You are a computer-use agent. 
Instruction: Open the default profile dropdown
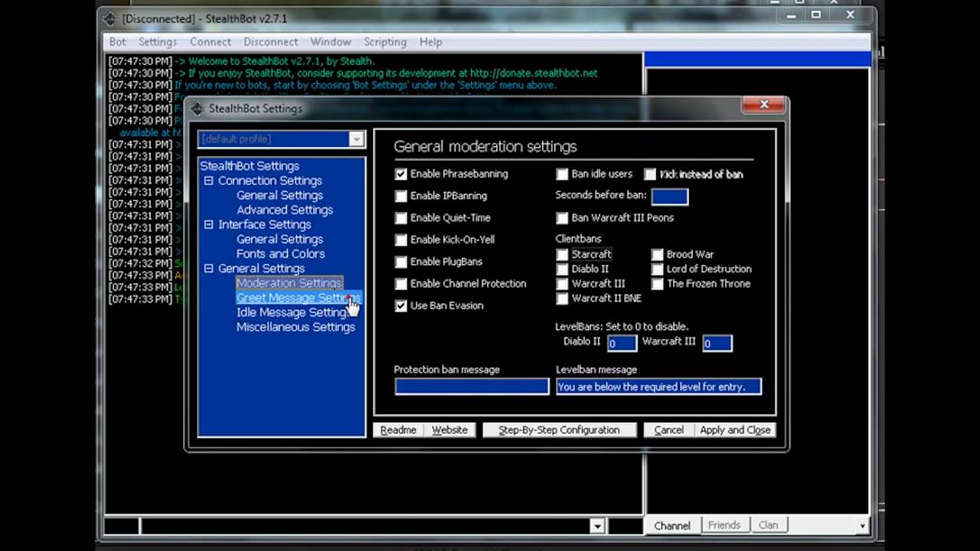[356, 139]
